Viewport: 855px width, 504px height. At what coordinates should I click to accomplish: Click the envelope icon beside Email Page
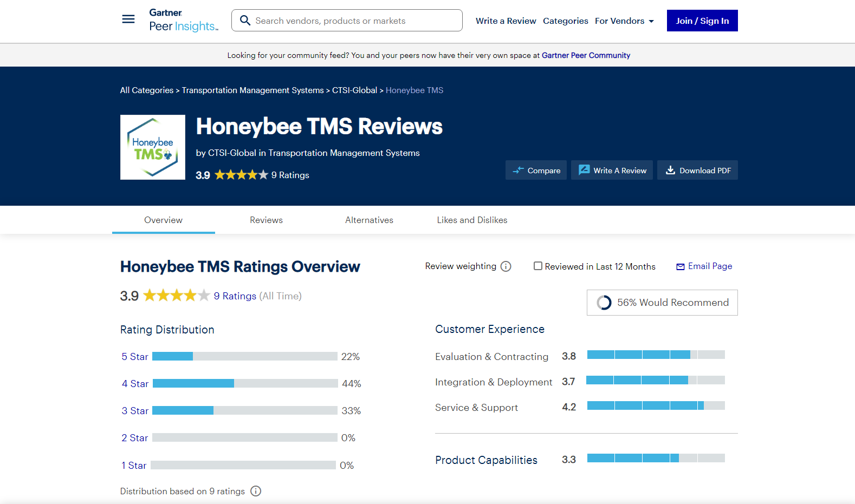[681, 266]
